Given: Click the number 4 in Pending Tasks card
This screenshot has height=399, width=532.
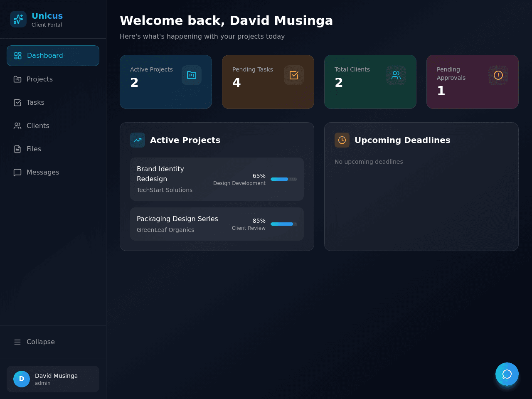Looking at the screenshot, I should 236,83.
